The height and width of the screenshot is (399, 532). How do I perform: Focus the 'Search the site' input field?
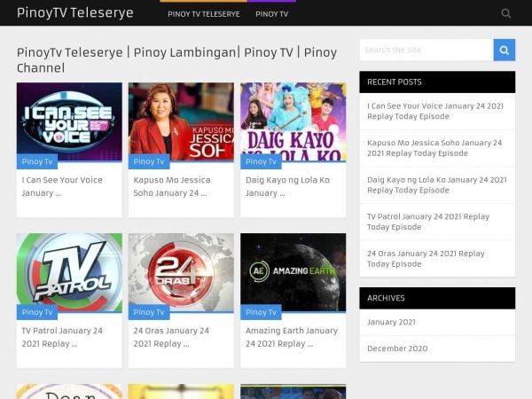click(x=426, y=51)
